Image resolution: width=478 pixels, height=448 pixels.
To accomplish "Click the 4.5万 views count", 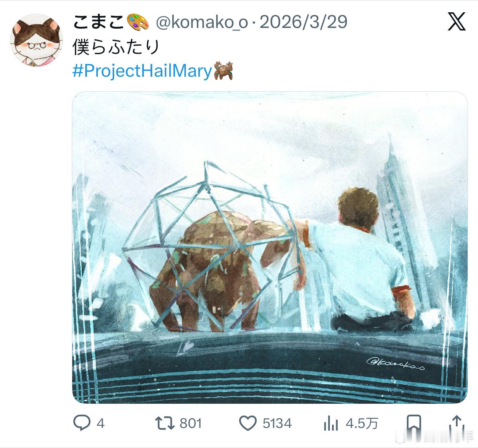I will (x=362, y=423).
